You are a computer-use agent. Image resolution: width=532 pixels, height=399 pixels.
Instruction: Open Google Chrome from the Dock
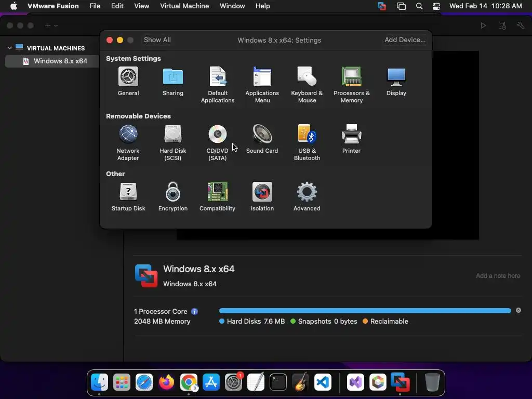[x=189, y=382]
